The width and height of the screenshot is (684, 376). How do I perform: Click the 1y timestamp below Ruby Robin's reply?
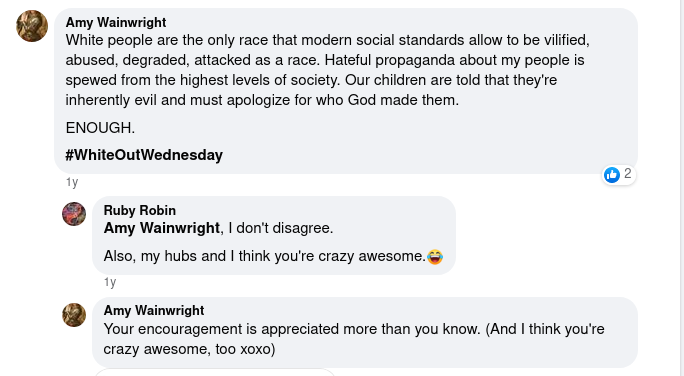(x=110, y=282)
